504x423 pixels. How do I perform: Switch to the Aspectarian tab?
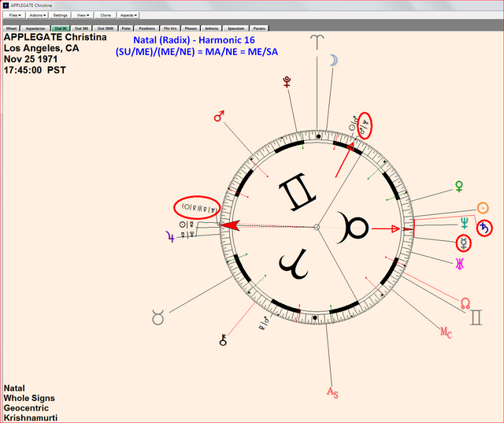(35, 28)
